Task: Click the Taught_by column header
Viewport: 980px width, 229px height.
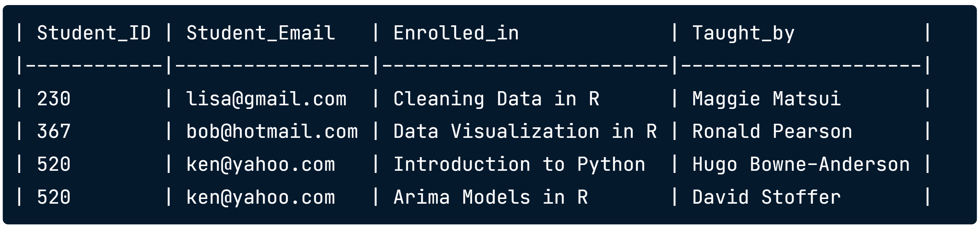Action: (743, 34)
